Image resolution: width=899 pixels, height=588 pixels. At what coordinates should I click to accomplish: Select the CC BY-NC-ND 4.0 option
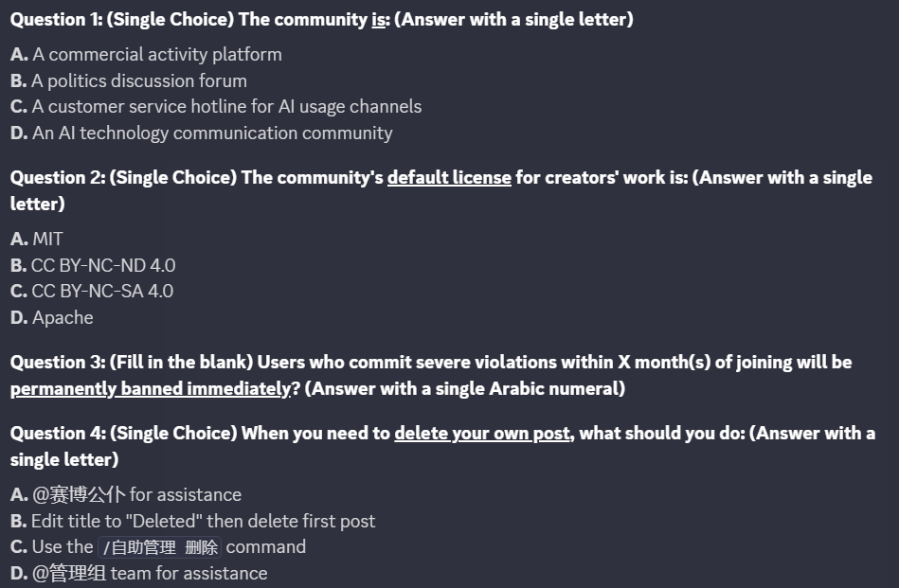(x=93, y=265)
